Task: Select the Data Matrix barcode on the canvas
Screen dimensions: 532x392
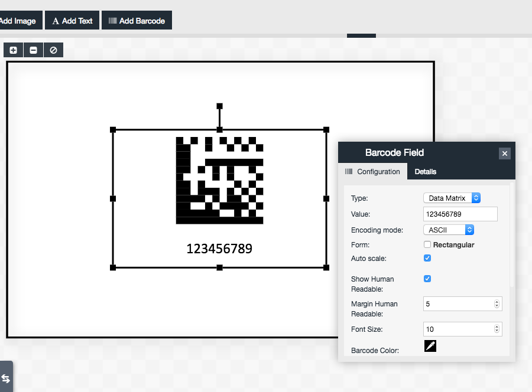Action: click(x=219, y=181)
